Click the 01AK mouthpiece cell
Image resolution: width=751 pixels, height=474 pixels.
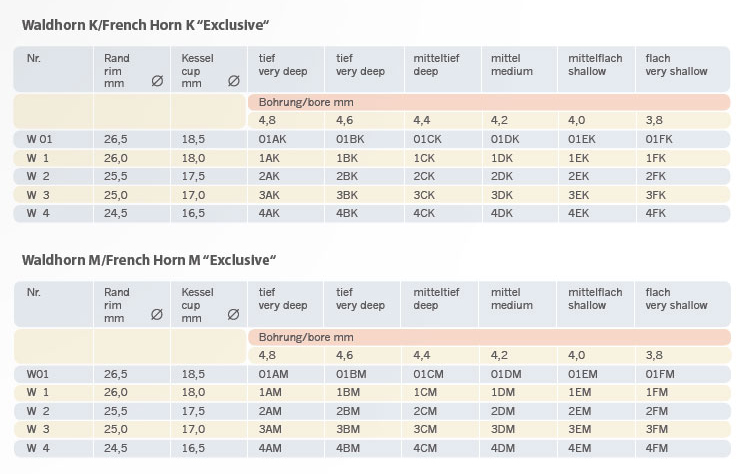(272, 139)
